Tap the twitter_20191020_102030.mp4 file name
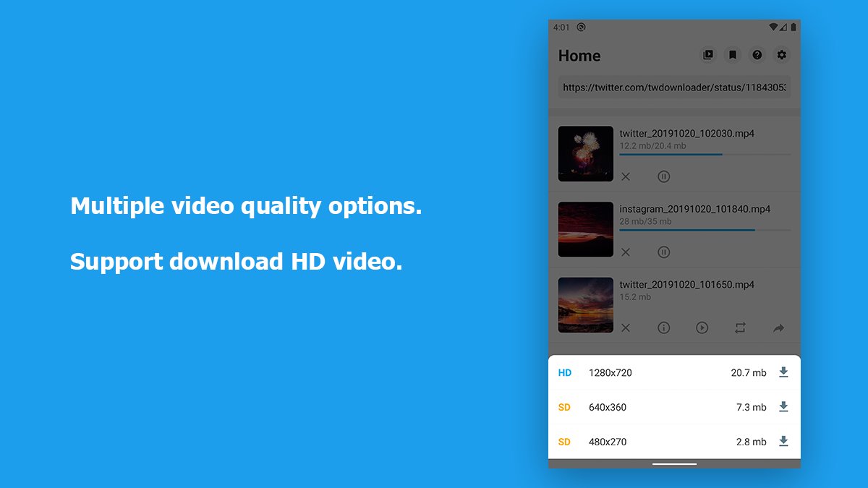The width and height of the screenshot is (868, 488). coord(687,134)
